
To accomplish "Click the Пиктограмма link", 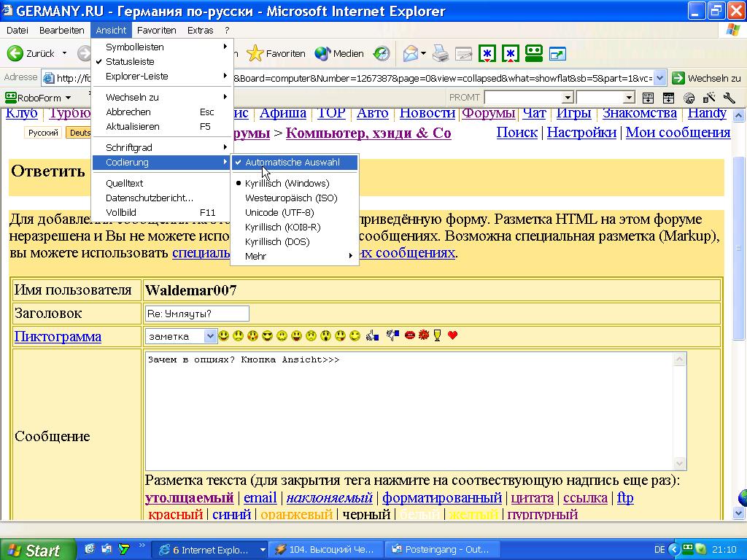I will (58, 337).
